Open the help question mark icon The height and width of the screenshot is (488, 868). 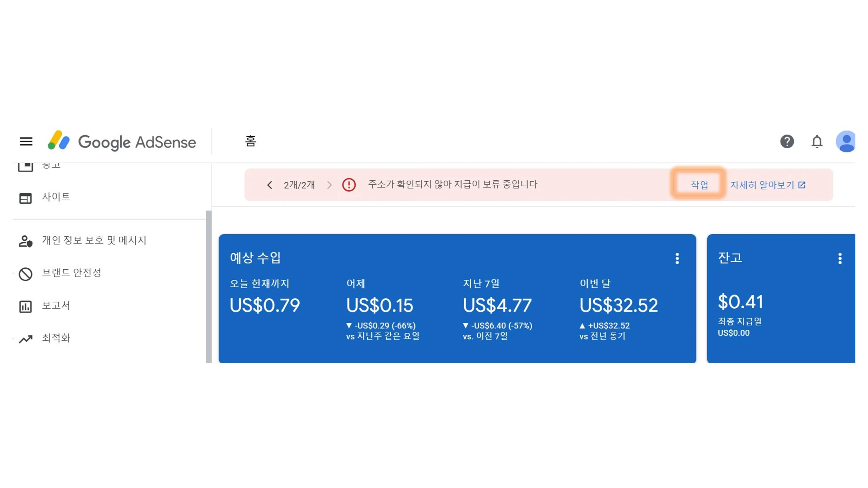click(787, 142)
